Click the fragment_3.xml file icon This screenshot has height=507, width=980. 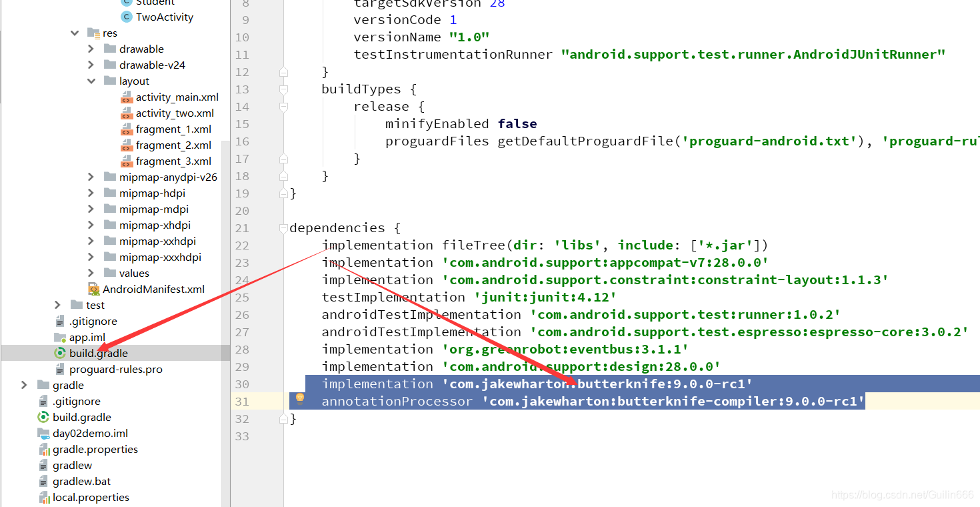pyautogui.click(x=127, y=161)
